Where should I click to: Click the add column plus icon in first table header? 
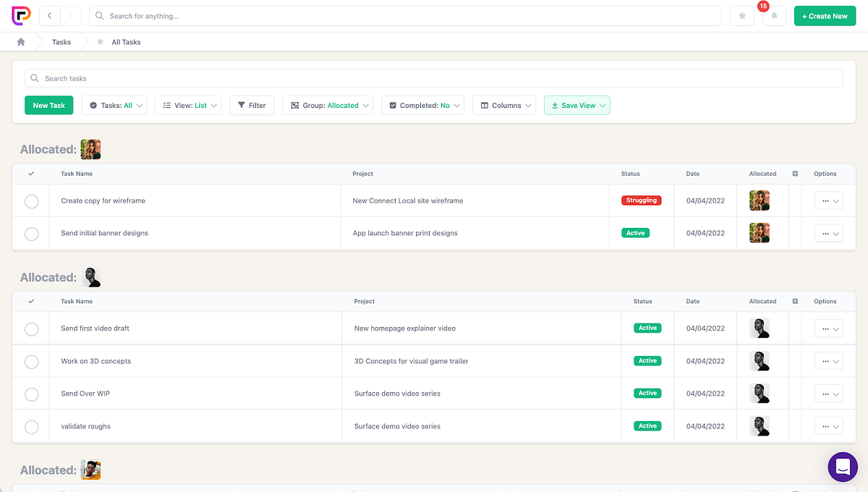tap(795, 174)
